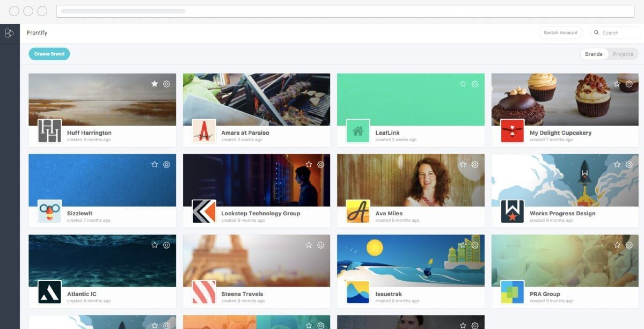Click 'Atlantic IC' brand name text
Image resolution: width=644 pixels, height=329 pixels.
pos(82,294)
